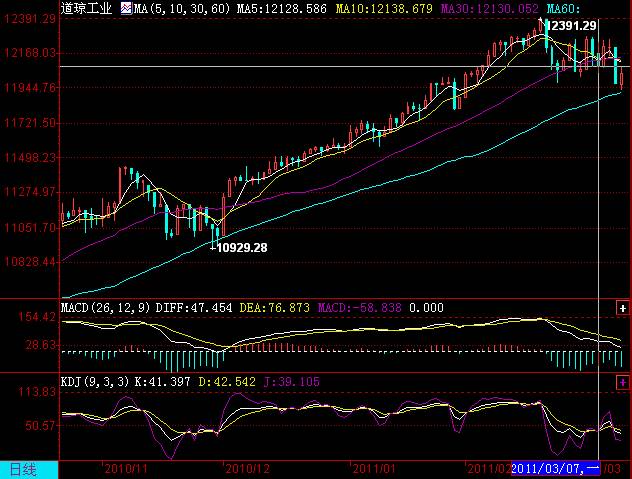Click the 12391.29 high price marker
Screen dimensions: 632x479
pyautogui.click(x=572, y=26)
